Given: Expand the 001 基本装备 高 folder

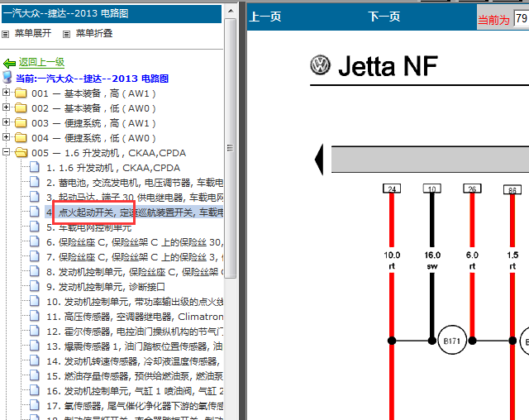Looking at the screenshot, I should tap(6, 92).
